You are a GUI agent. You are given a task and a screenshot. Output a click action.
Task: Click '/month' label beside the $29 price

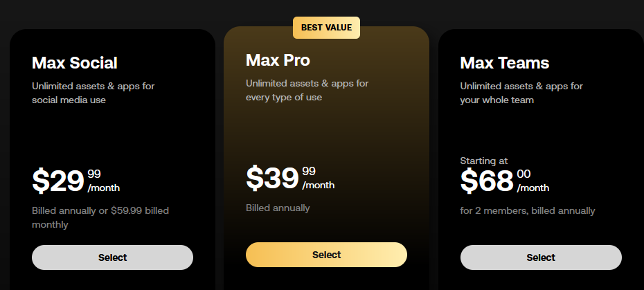point(104,188)
